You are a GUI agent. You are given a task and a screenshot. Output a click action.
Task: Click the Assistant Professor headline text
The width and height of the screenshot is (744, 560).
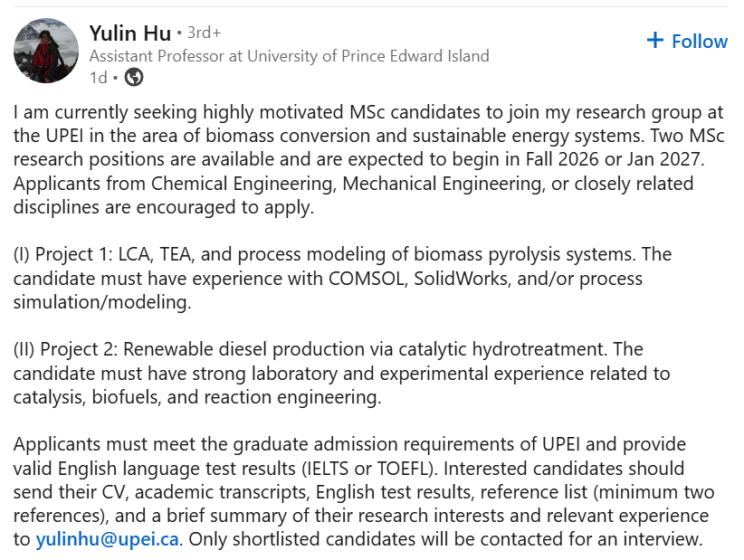pyautogui.click(x=289, y=56)
